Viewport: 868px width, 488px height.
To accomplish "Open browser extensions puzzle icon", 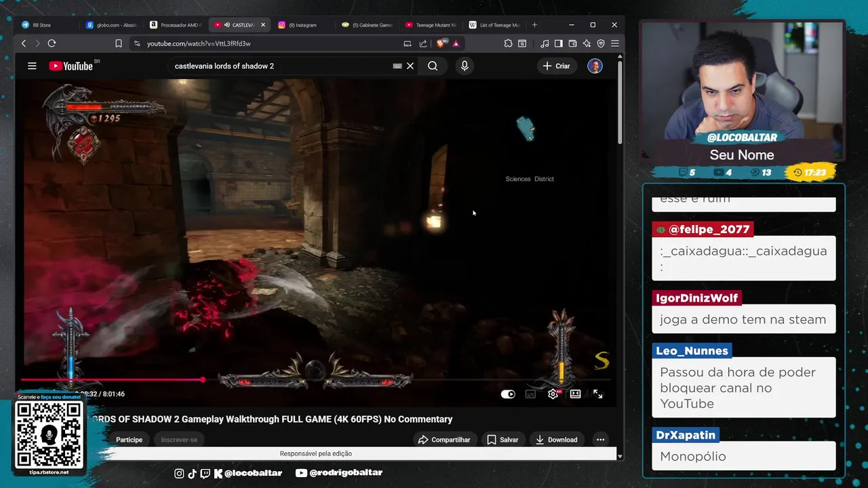I will [508, 43].
